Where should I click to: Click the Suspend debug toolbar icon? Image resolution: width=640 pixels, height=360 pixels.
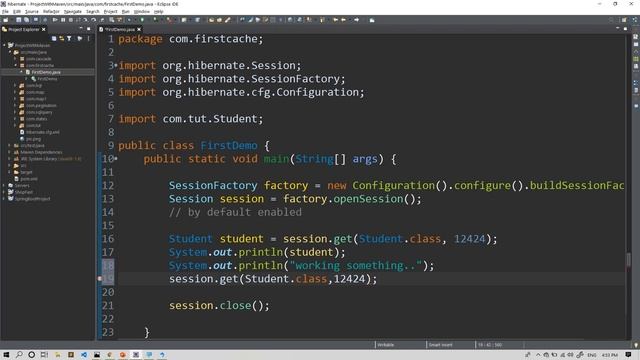[63, 20]
